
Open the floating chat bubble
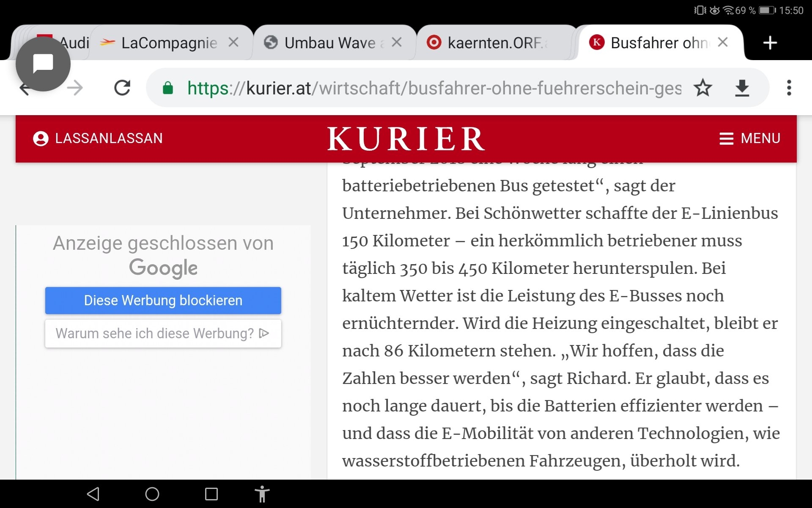pos(43,64)
